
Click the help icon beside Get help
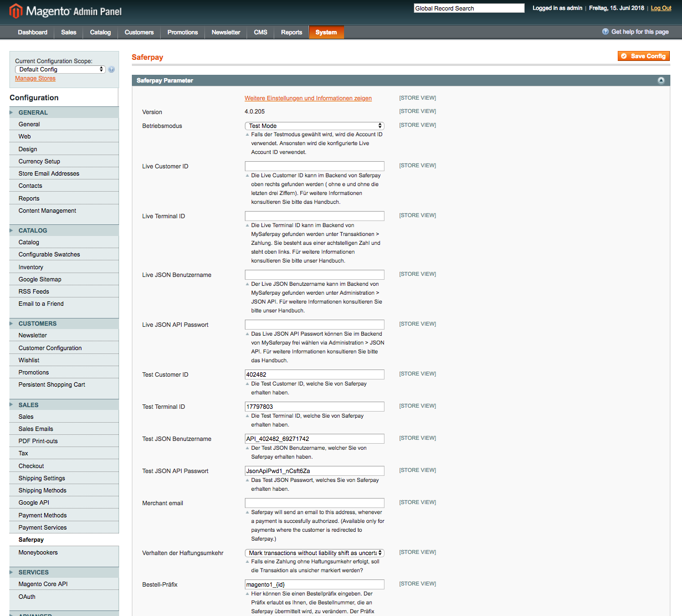point(606,32)
